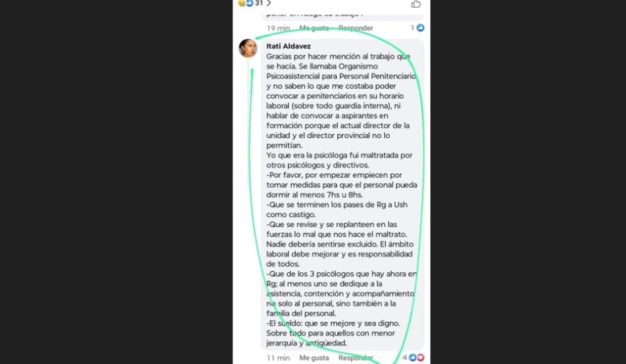
Task: Open the 1 like count on the previous comment
Action: 413,28
